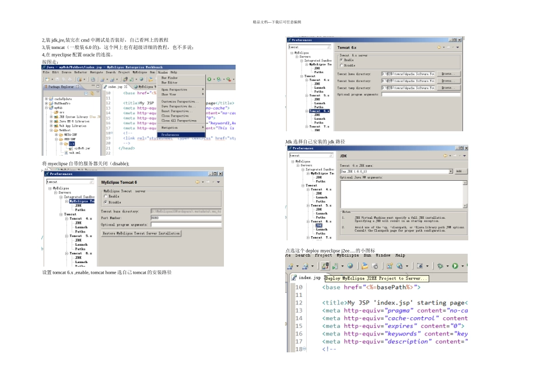The width and height of the screenshot is (554, 392).
Task: Expand JRE System Library in Package Explorer
Action: (x=51, y=117)
